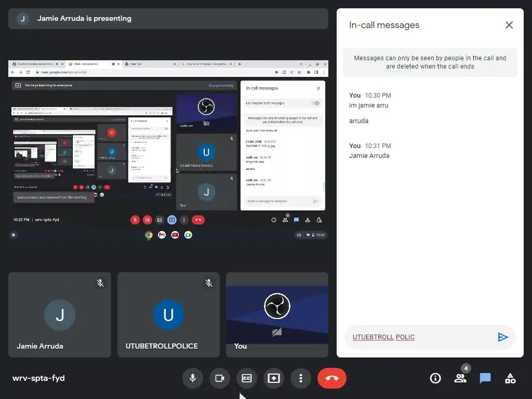Click the 'im jamie arru' chat message
Viewport: 532px width, 399px height.
tap(369, 105)
